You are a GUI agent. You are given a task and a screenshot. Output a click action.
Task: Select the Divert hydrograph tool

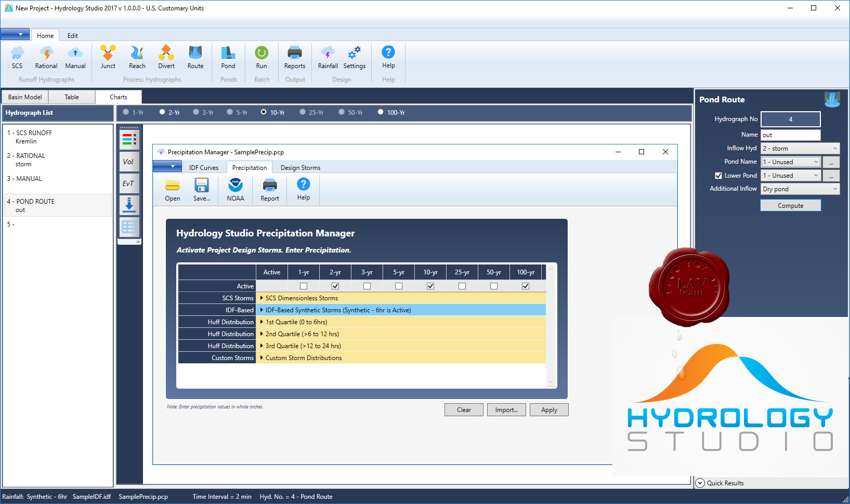pyautogui.click(x=166, y=58)
